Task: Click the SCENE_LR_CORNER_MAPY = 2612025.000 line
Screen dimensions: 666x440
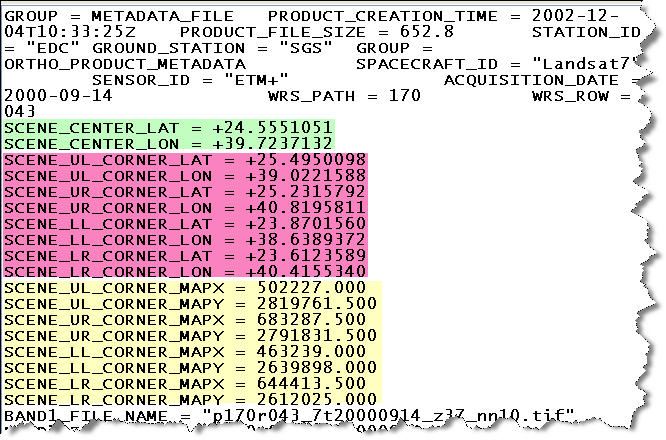Action: click(x=190, y=399)
